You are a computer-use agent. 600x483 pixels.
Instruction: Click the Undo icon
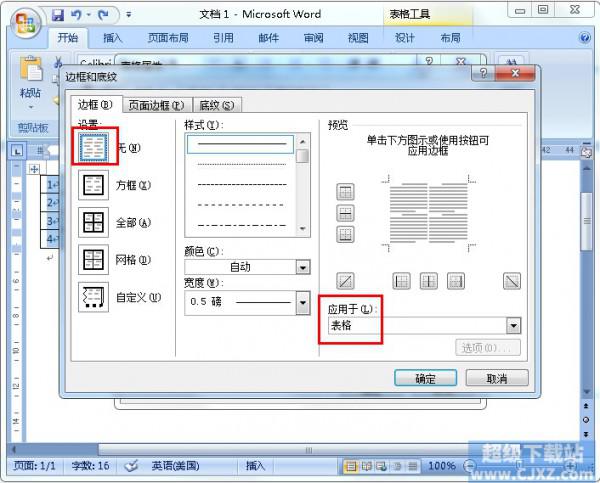[77, 15]
